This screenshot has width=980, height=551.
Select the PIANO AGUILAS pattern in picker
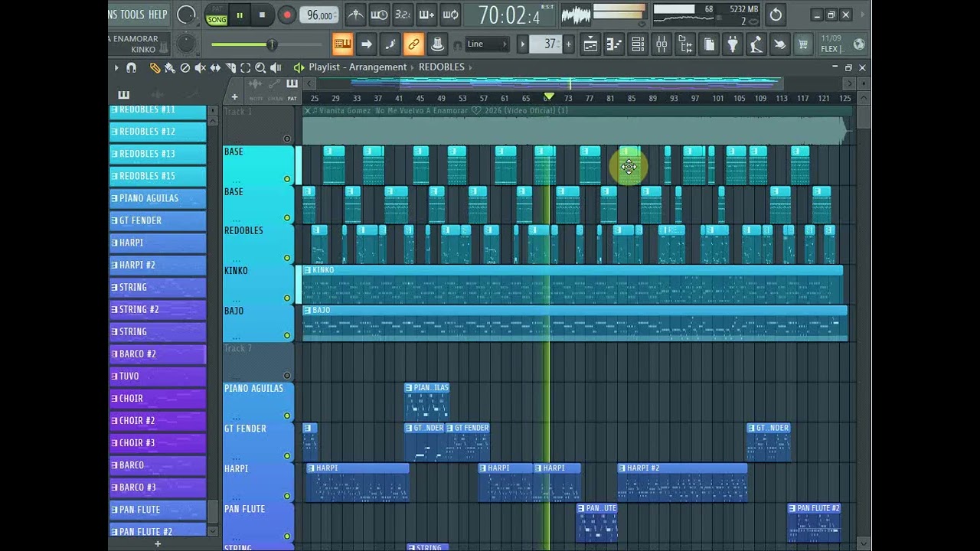158,198
